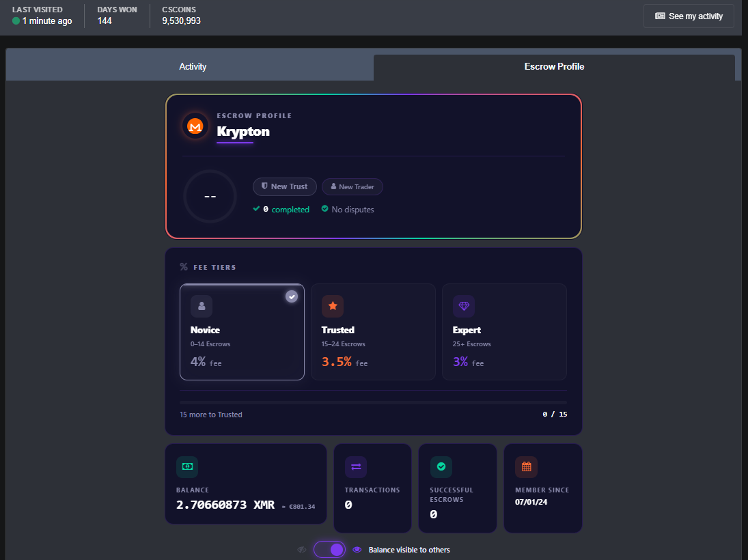Click the newspaper icon in See my activity
The image size is (748, 560).
pos(660,16)
